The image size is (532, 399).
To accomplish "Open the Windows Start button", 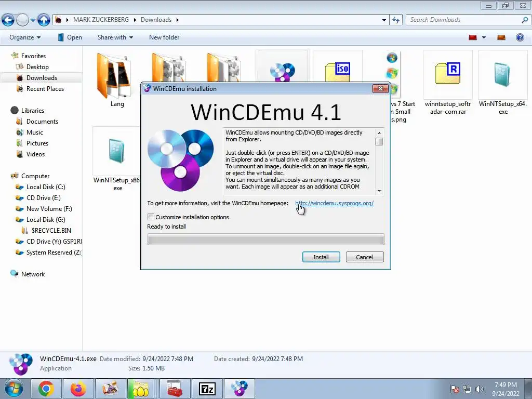I will (x=14, y=389).
